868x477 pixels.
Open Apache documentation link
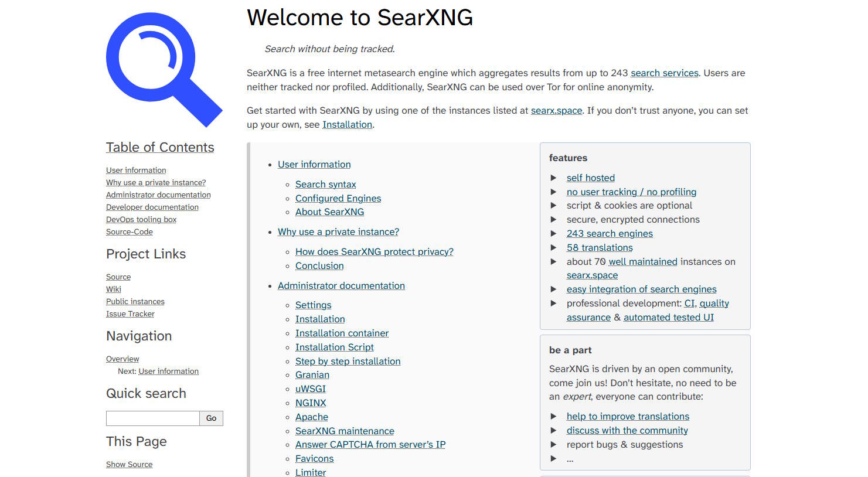coord(312,417)
